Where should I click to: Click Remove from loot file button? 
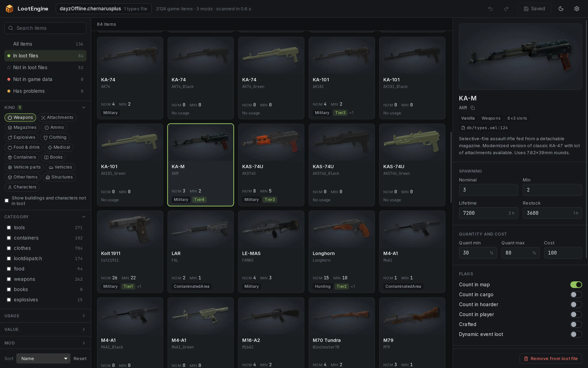point(551,359)
